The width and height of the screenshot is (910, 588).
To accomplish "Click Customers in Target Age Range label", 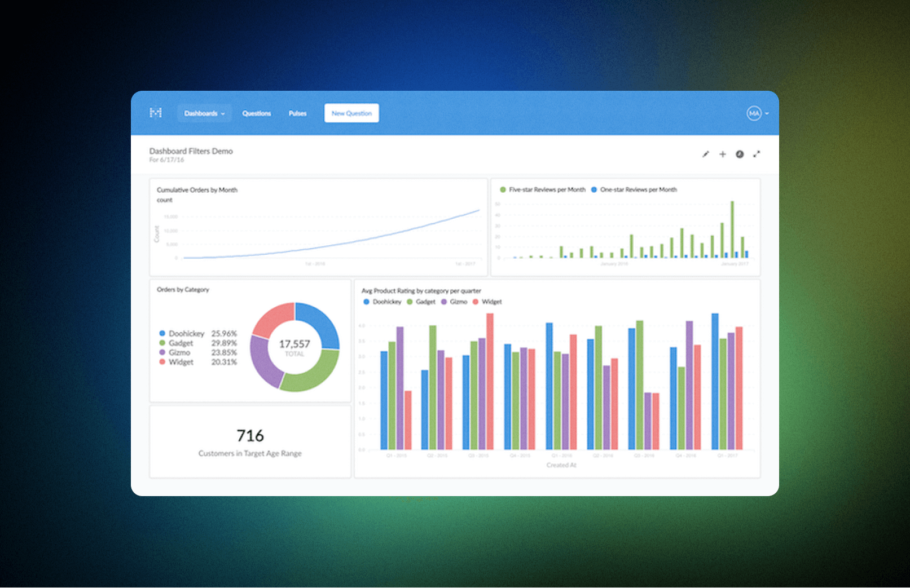I will pyautogui.click(x=250, y=453).
